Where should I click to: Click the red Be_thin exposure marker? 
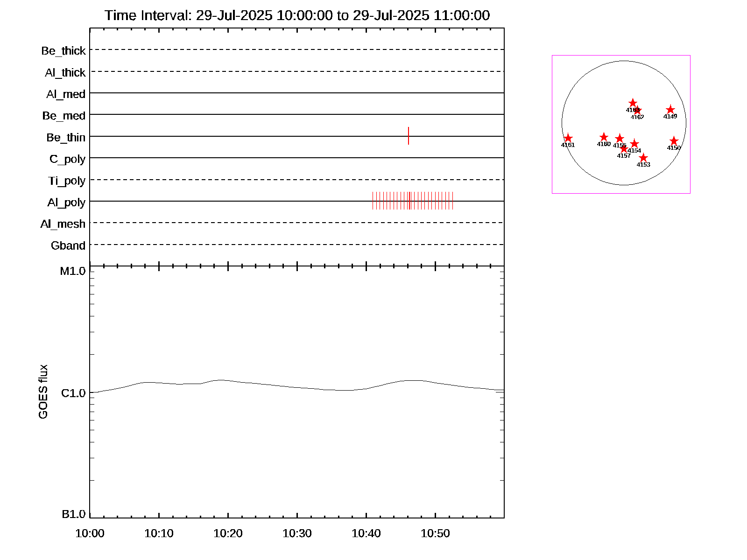409,136
